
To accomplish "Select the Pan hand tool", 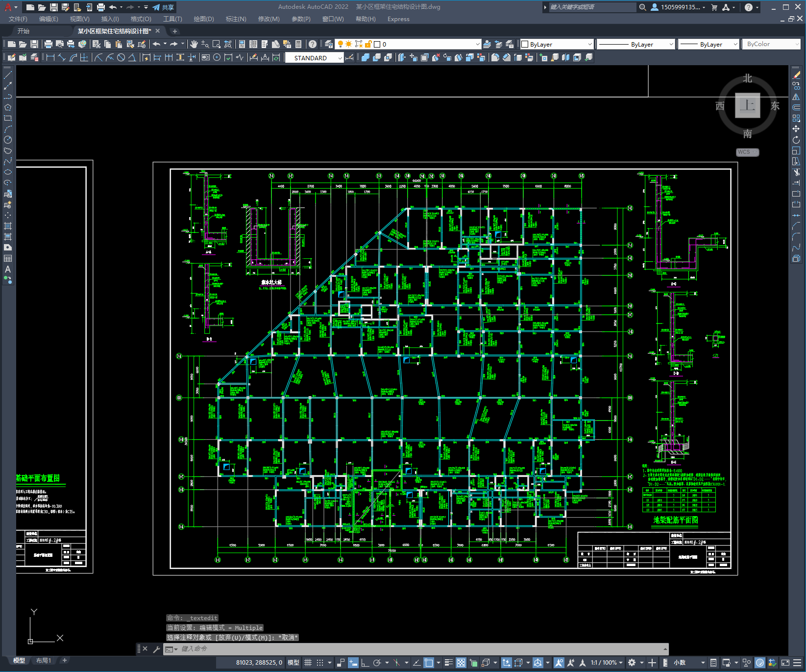I will pos(194,44).
